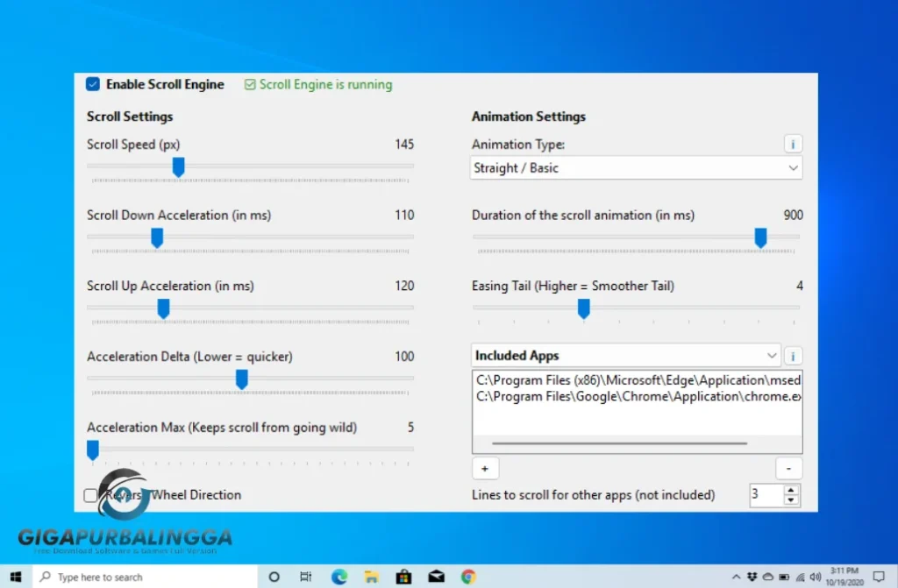Click the info icon next to Included Apps
The height and width of the screenshot is (588, 898).
pyautogui.click(x=793, y=356)
